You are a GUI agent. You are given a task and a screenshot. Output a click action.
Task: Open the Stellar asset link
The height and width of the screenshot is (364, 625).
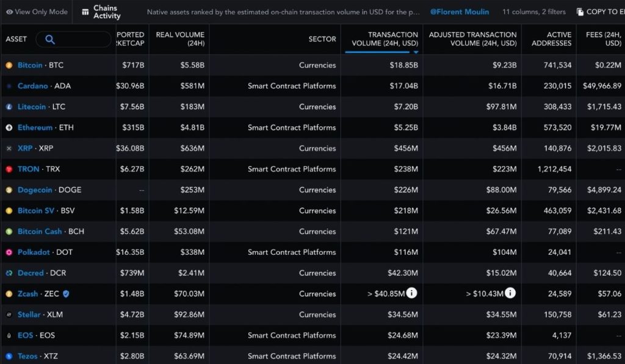(29, 315)
